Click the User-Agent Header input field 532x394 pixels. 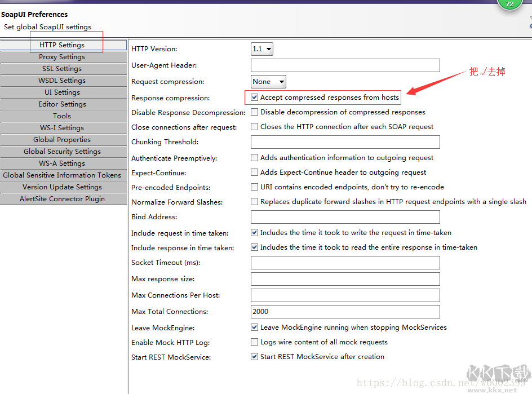[x=345, y=65]
